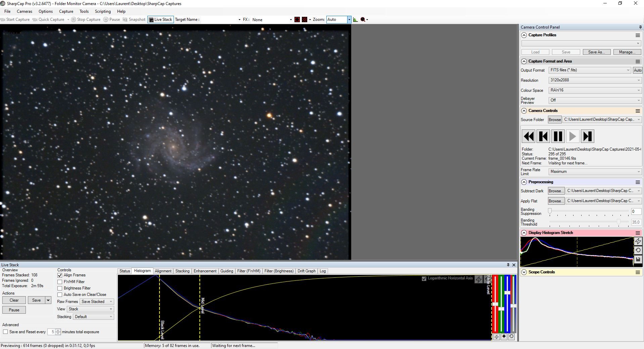Click Browse for Source Folder
This screenshot has height=349, width=644.
(x=555, y=120)
